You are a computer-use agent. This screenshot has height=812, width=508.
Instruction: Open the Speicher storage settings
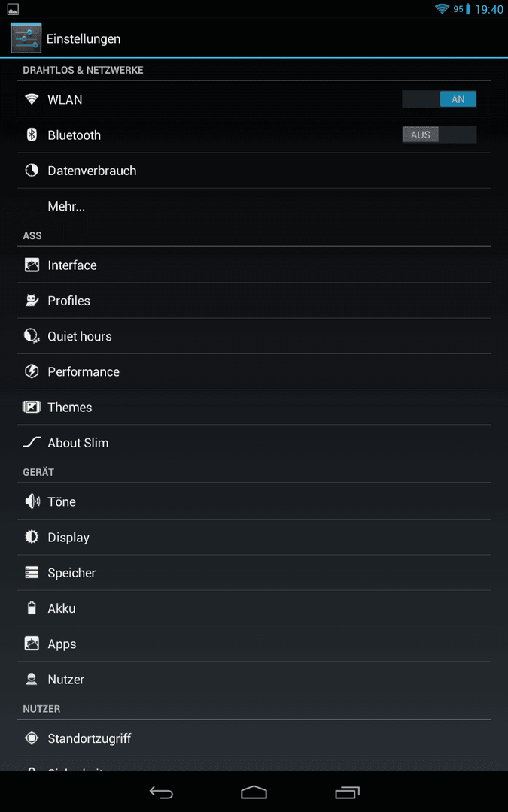coord(254,573)
